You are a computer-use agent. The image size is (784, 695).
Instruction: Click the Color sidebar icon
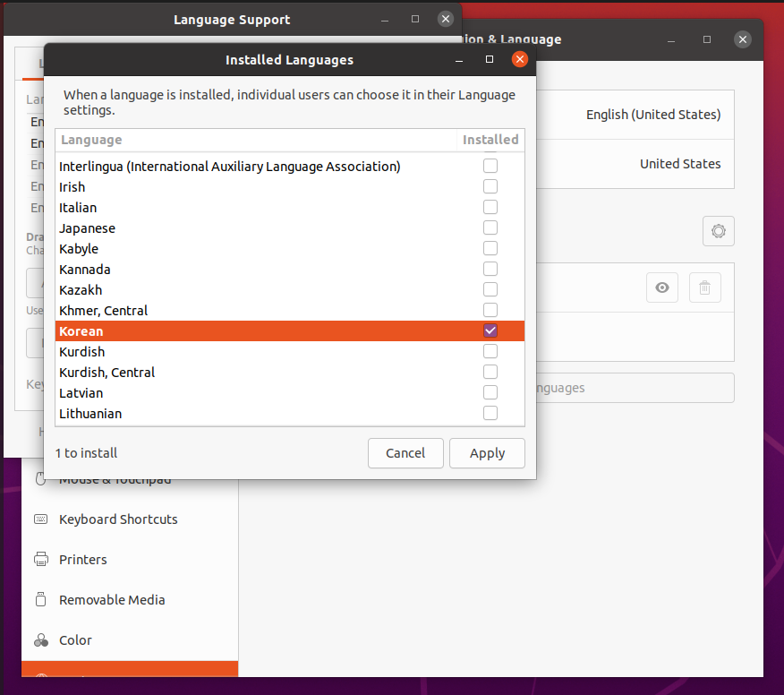pos(41,640)
